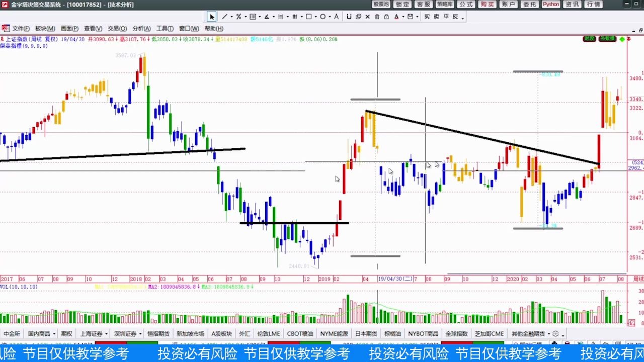The height and width of the screenshot is (362, 644).
Task: Click the 股票池 button
Action: tap(381, 4)
